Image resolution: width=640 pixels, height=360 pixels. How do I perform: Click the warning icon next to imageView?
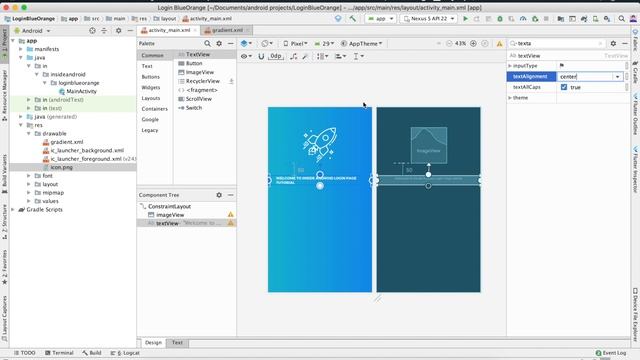(x=231, y=214)
